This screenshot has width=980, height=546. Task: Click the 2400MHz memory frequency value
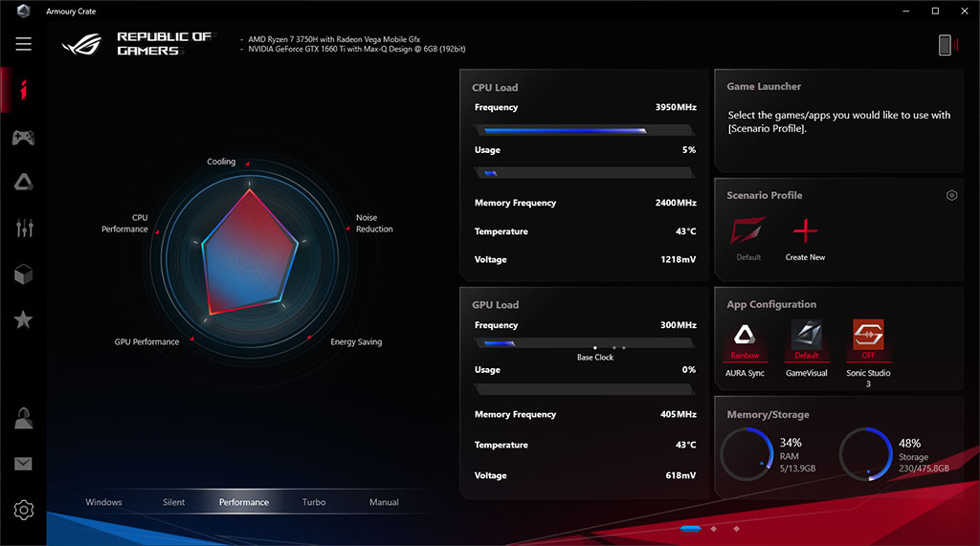point(676,203)
